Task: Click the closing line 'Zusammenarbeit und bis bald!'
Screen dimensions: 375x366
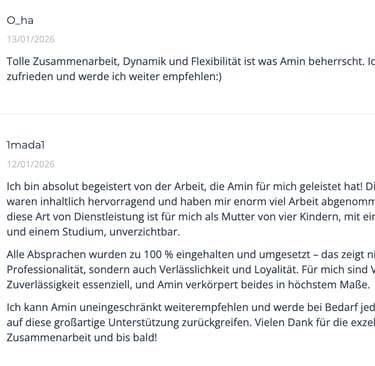Action: pos(82,337)
